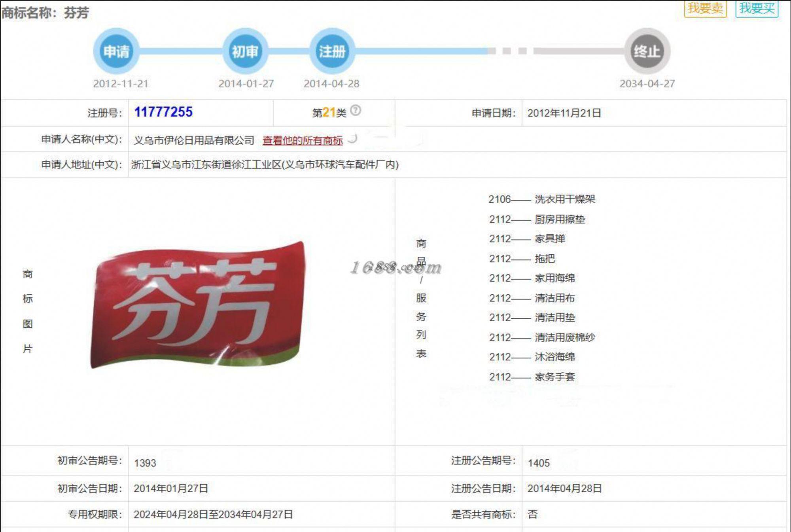The image size is (791, 532).
Task: Click the question mark icon beside 第21类
Action: [356, 110]
